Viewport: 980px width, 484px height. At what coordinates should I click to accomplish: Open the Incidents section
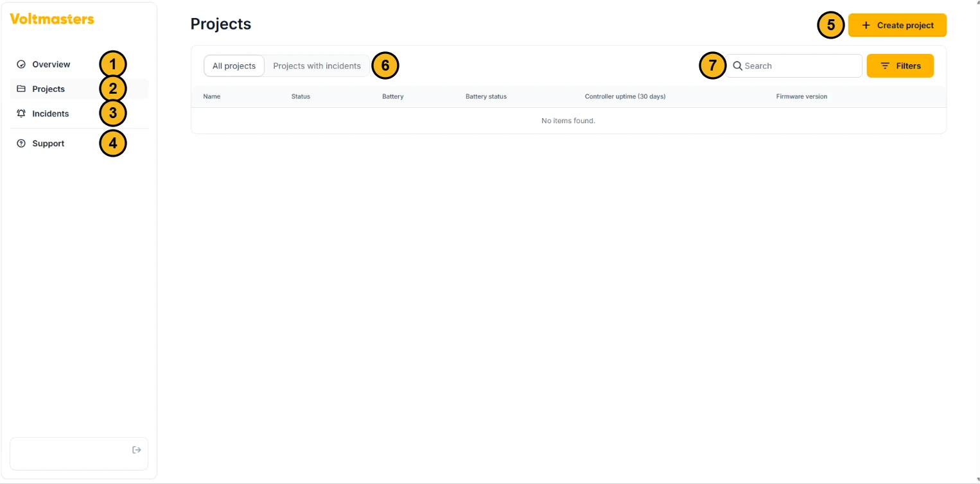(x=79, y=114)
